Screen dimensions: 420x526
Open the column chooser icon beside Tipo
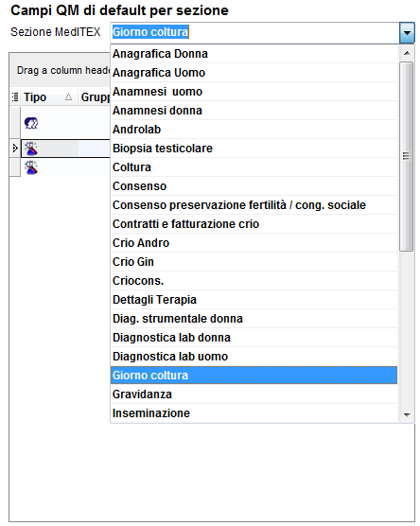click(15, 96)
